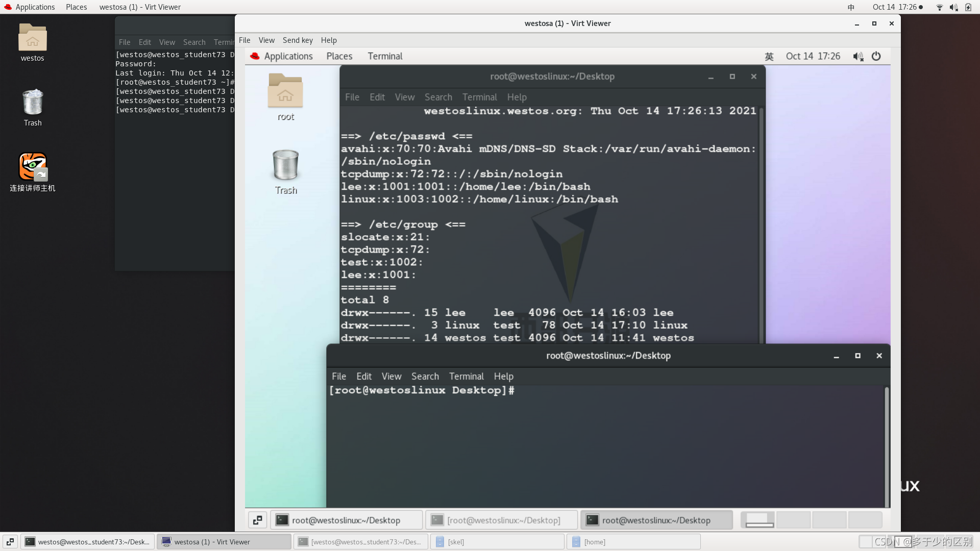Expand the guest Applications menu
Image resolution: width=980 pixels, height=551 pixels.
tap(288, 56)
